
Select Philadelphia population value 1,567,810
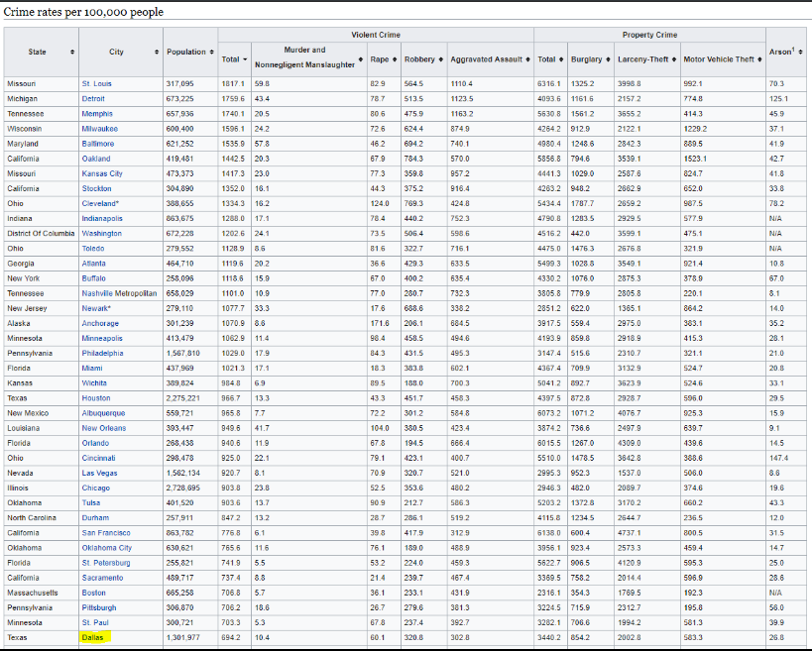pyautogui.click(x=183, y=354)
